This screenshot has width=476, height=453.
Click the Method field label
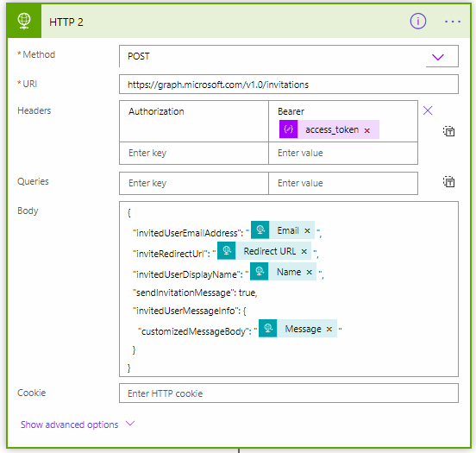pyautogui.click(x=39, y=54)
